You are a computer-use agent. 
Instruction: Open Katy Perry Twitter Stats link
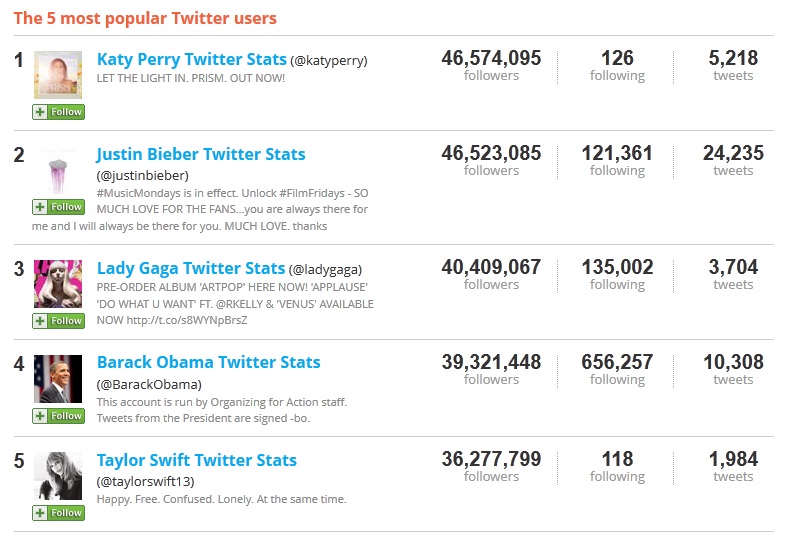pos(191,59)
